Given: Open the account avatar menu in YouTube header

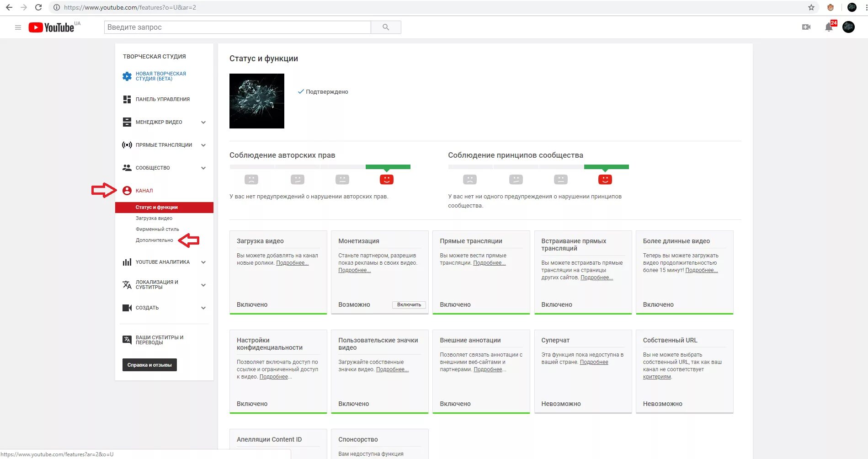Looking at the screenshot, I should click(x=848, y=27).
